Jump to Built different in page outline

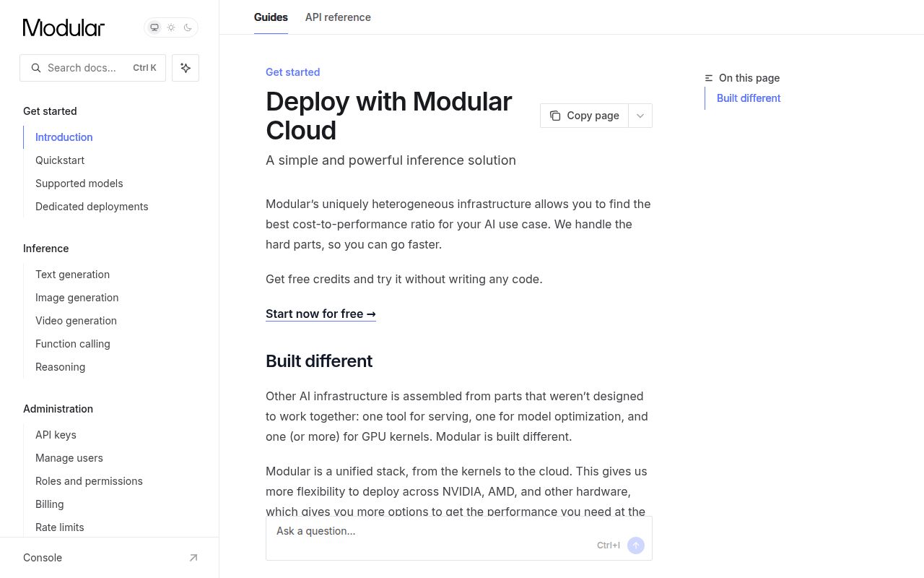coord(749,98)
